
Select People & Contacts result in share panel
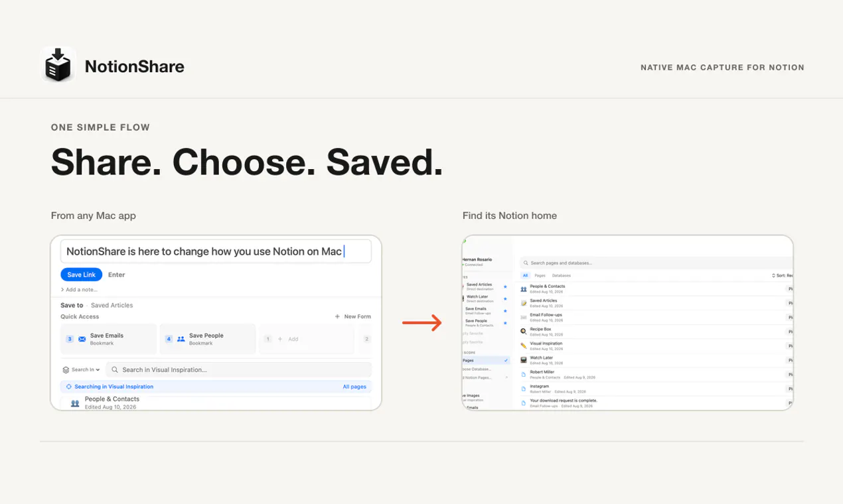(216, 403)
